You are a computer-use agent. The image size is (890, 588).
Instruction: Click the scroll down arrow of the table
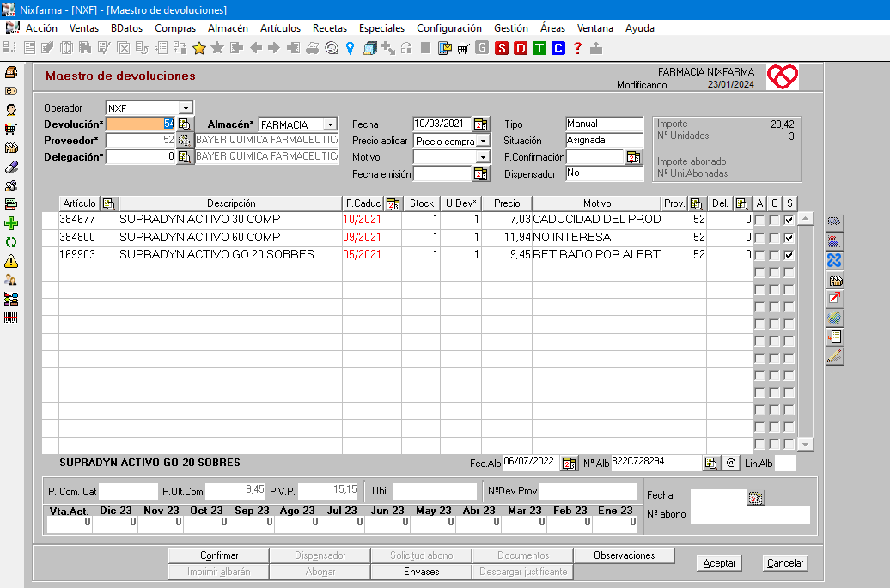[x=806, y=444]
